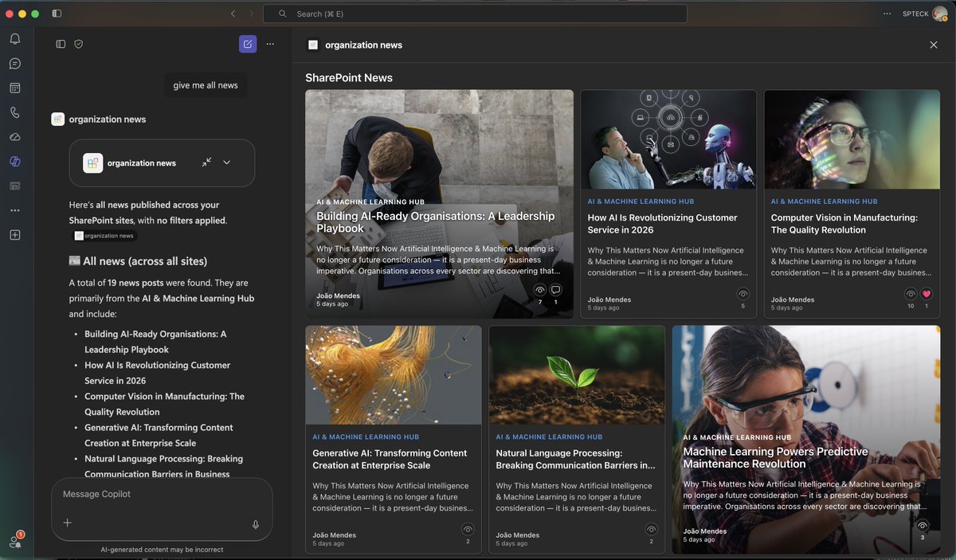Image resolution: width=956 pixels, height=560 pixels.
Task: Click the plus attach button in the composer
Action: [x=68, y=523]
